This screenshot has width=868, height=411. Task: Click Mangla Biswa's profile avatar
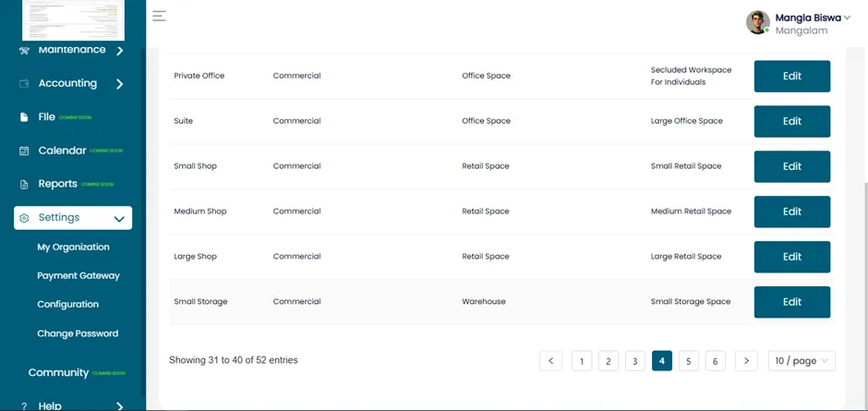click(758, 22)
